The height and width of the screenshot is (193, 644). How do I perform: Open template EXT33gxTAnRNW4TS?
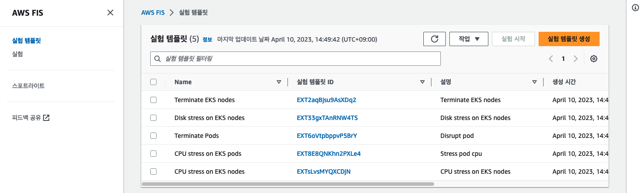[x=327, y=118]
